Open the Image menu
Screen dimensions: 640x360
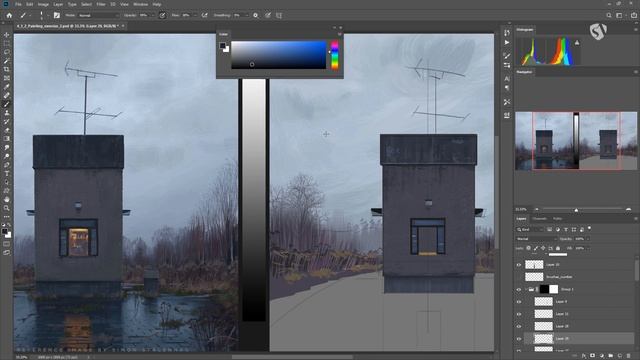pos(43,4)
